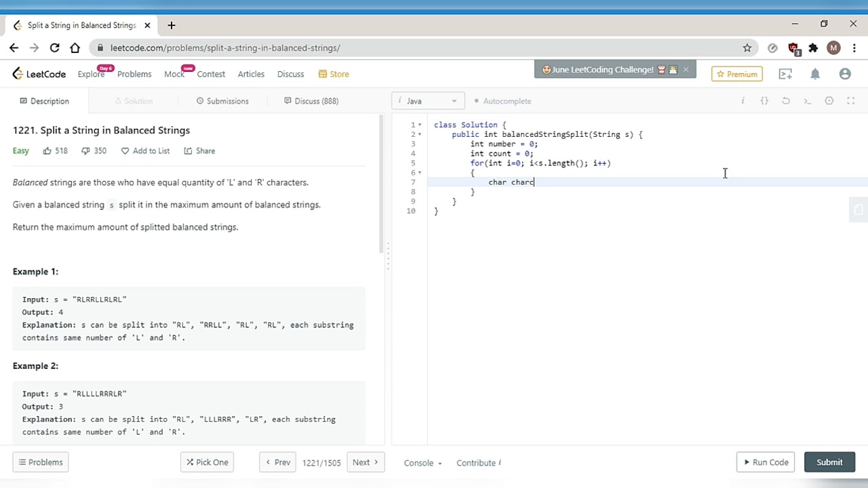The height and width of the screenshot is (488, 868).
Task: Go to the Next problem
Action: coord(366,462)
